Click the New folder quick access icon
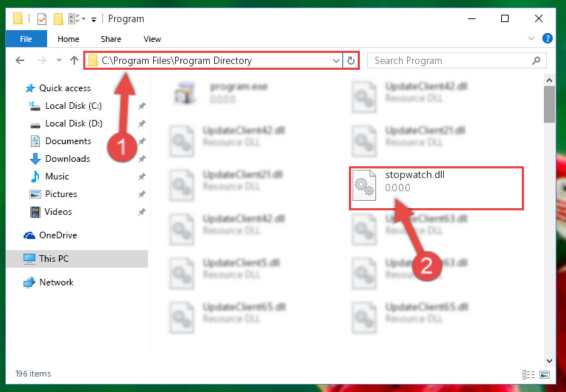 58,18
